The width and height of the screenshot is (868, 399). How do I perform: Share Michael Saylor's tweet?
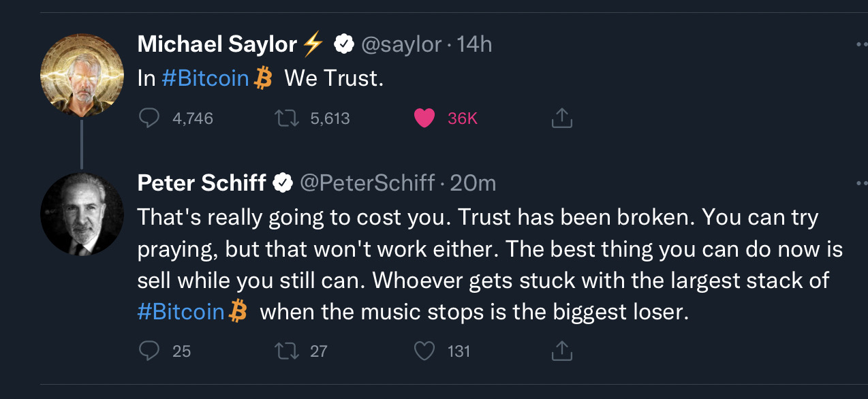(x=561, y=119)
